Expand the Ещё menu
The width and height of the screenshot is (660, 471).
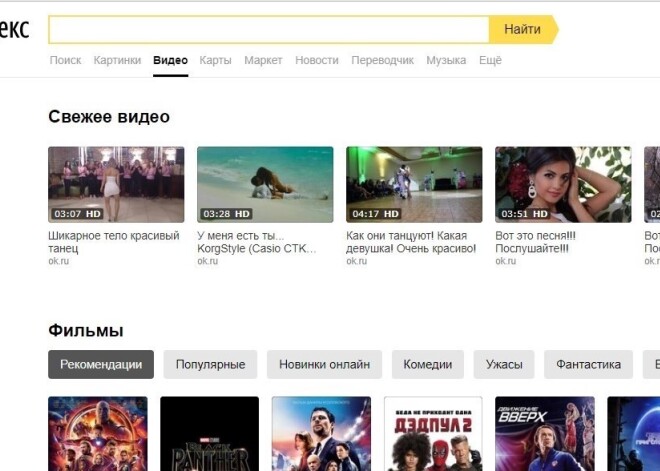click(x=490, y=60)
